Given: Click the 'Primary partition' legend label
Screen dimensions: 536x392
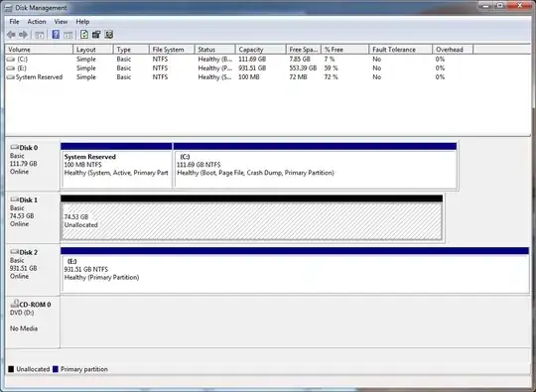Looking at the screenshot, I should click(84, 369).
